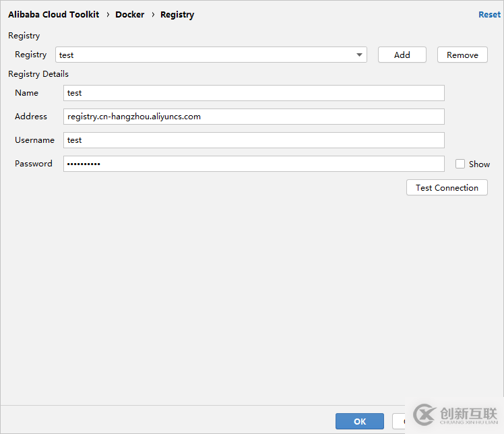This screenshot has width=504, height=434.
Task: Click the Username label text
Action: pyautogui.click(x=34, y=140)
